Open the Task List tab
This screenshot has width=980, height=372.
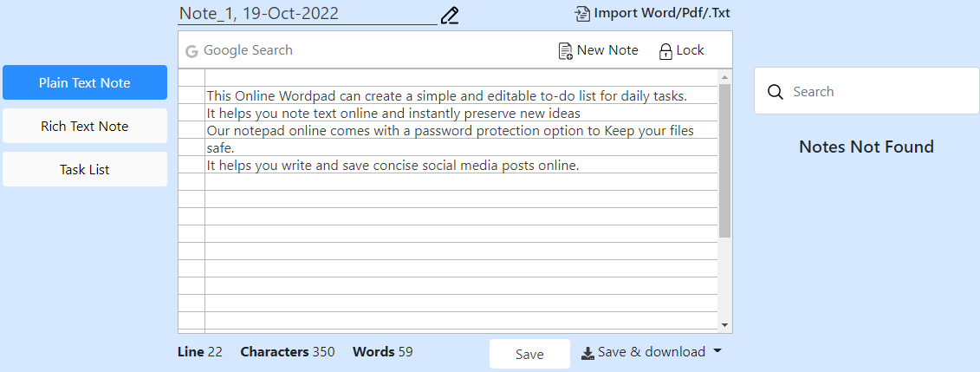(x=85, y=169)
